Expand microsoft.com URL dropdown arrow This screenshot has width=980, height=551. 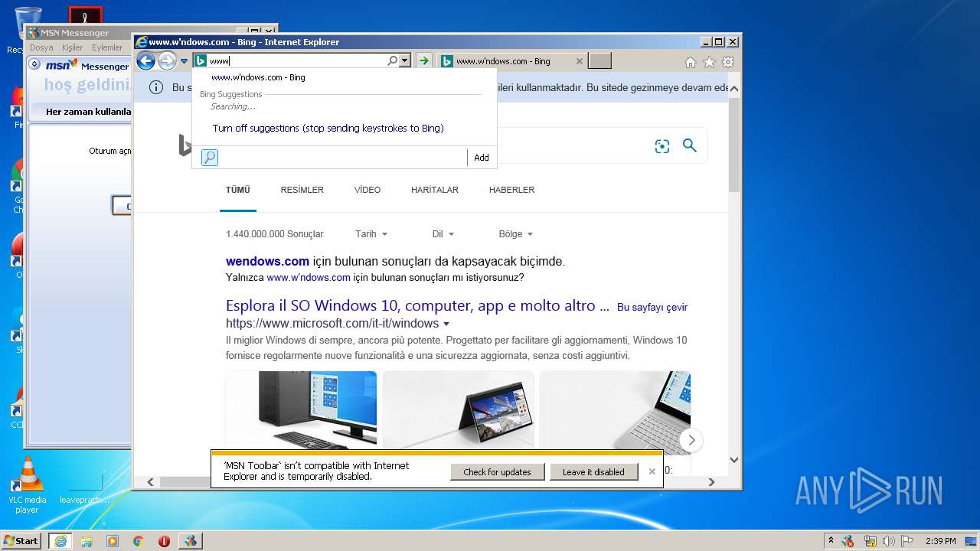pos(446,324)
